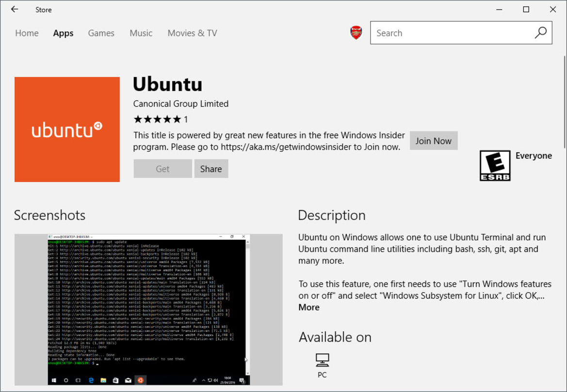
Task: Open the Home tab
Action: [x=27, y=33]
